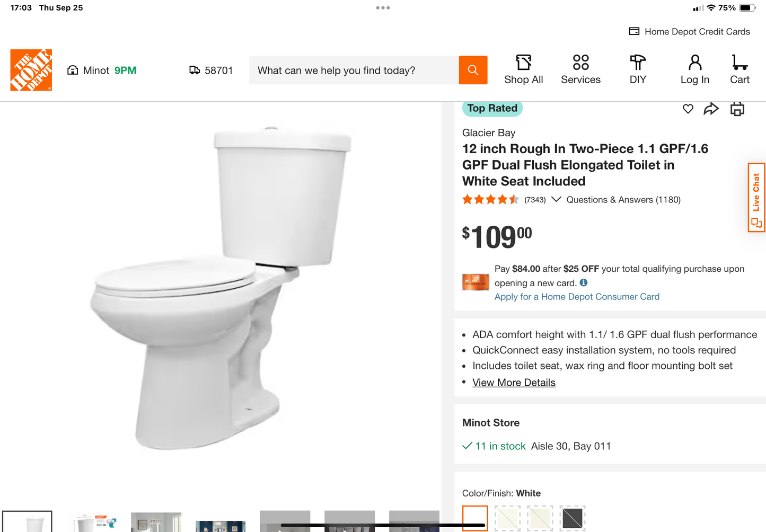766x532 pixels.
Task: Print the product page
Action: (x=737, y=109)
